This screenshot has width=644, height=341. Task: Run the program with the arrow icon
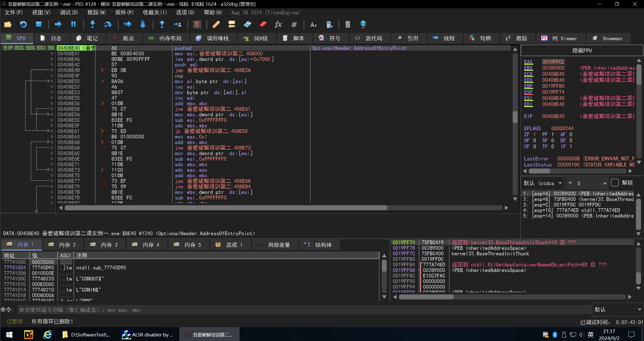58,24
